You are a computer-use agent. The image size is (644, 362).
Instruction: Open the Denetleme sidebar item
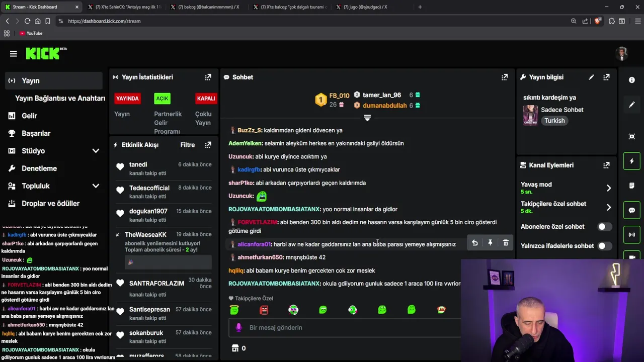39,168
